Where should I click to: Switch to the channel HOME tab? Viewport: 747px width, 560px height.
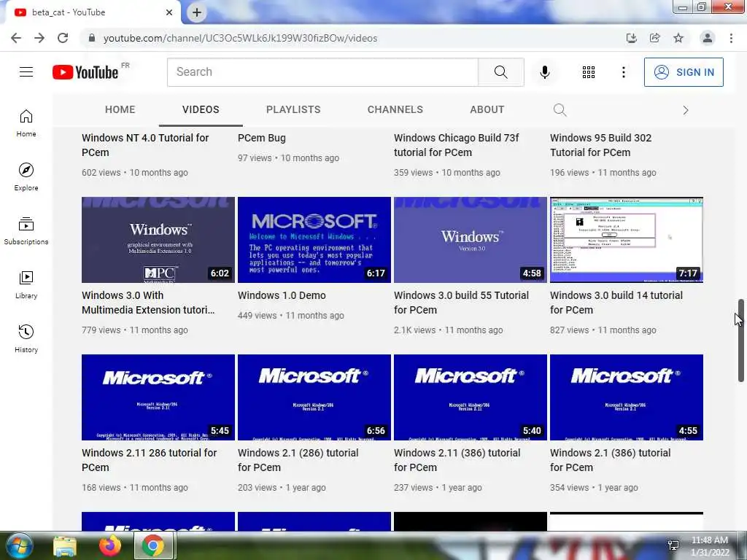coord(120,109)
